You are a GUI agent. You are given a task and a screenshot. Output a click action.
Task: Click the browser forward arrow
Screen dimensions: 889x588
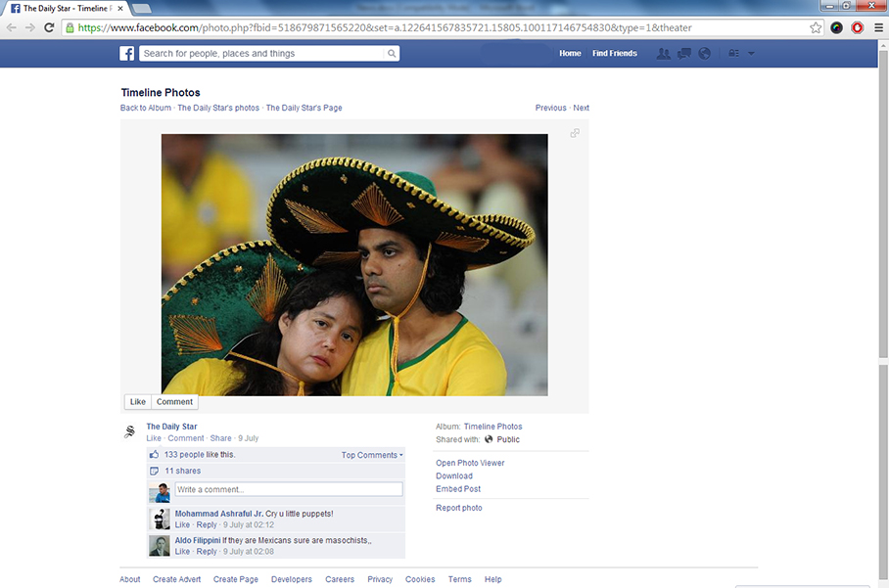pyautogui.click(x=30, y=27)
